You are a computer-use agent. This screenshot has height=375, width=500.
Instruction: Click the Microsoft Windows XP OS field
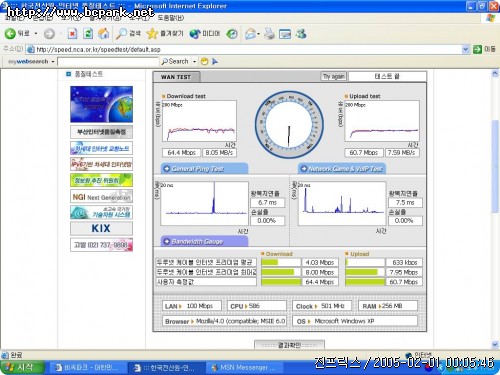click(x=355, y=321)
